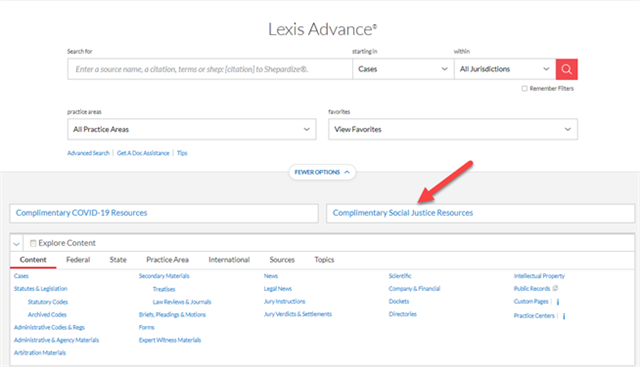Select the Practice Area tab
Screen dimensions: 640x367
coord(167,260)
